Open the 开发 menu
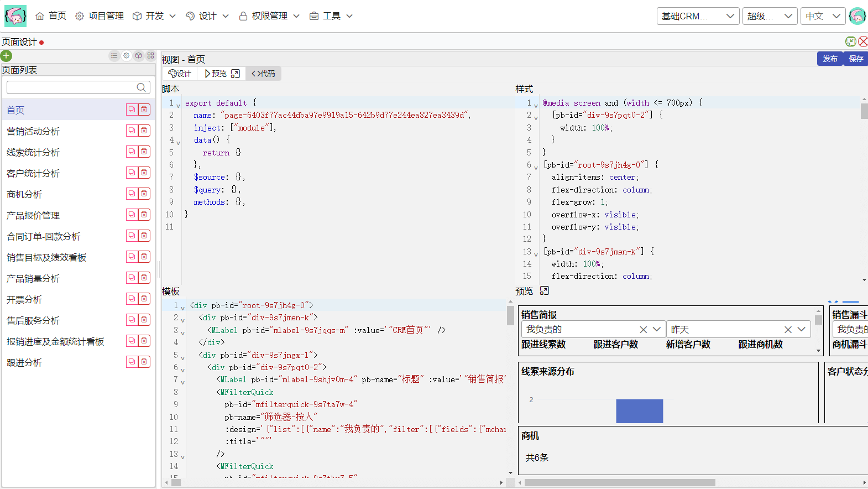Image resolution: width=868 pixels, height=489 pixels. (x=154, y=16)
